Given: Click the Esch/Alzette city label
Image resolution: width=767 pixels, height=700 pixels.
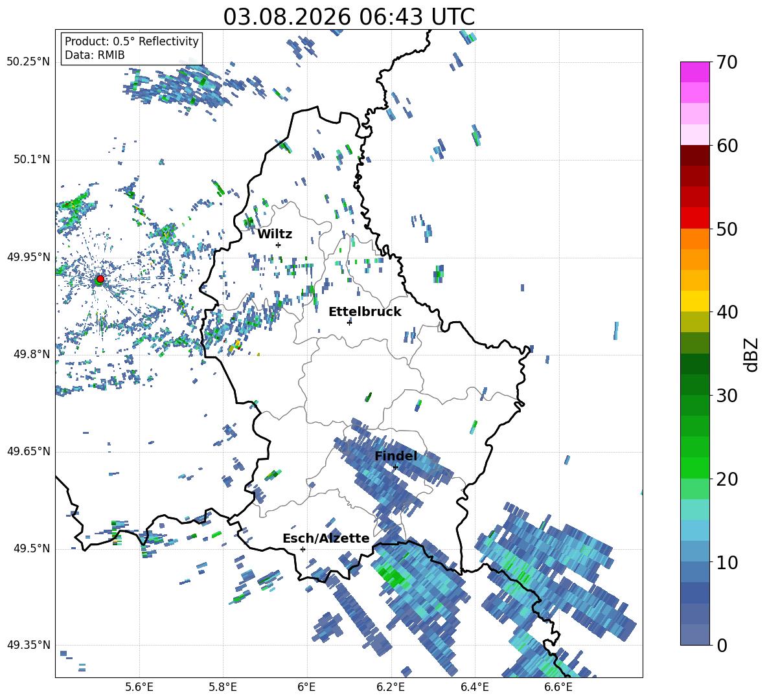Looking at the screenshot, I should (x=326, y=538).
